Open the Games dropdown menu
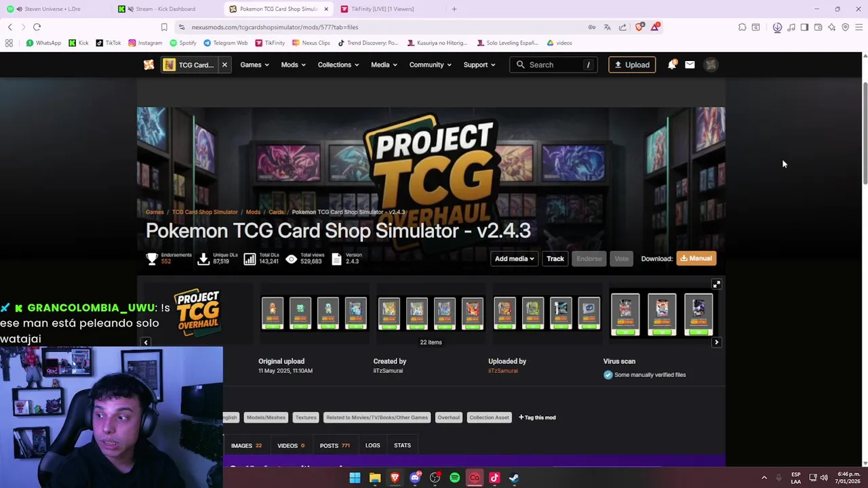This screenshot has height=488, width=868. coord(254,65)
